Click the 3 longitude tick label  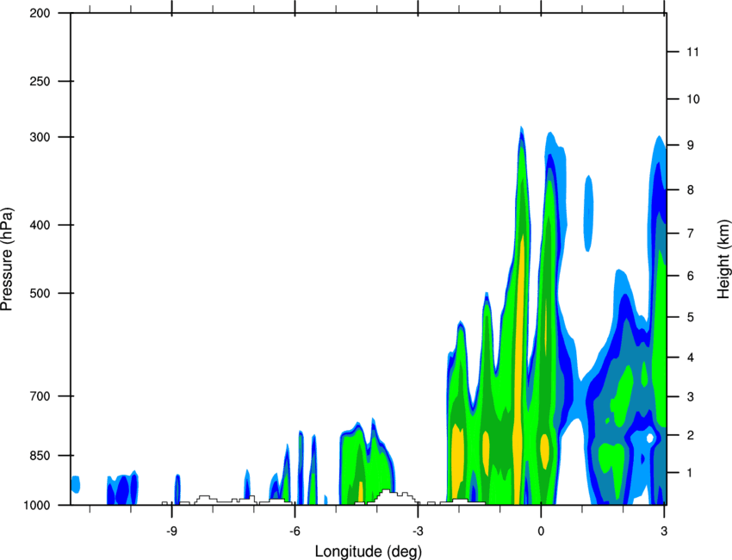coord(664,532)
